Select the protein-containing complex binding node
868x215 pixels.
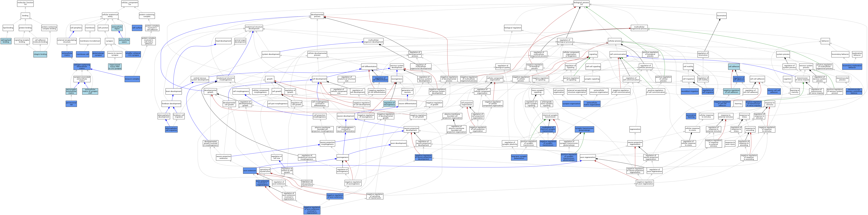pos(49,28)
